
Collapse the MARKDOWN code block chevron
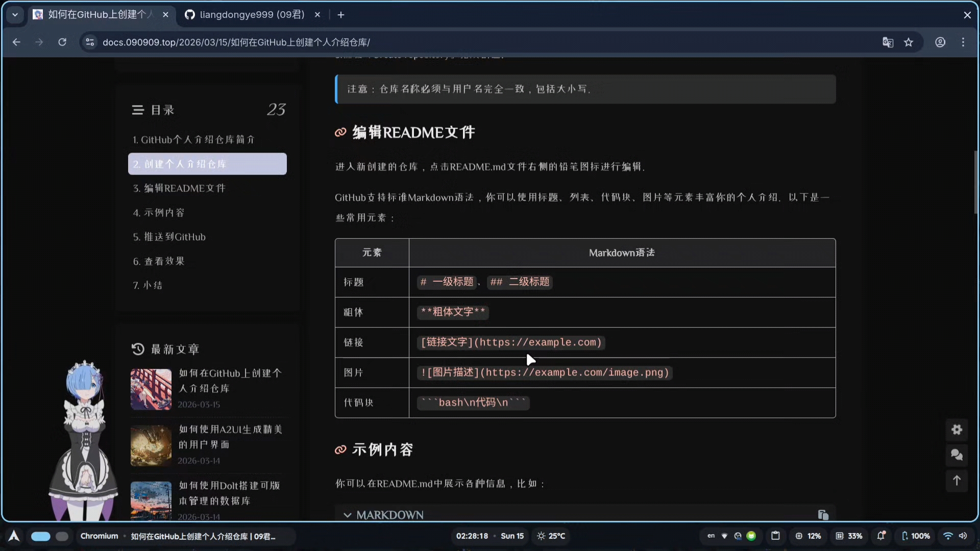point(348,515)
